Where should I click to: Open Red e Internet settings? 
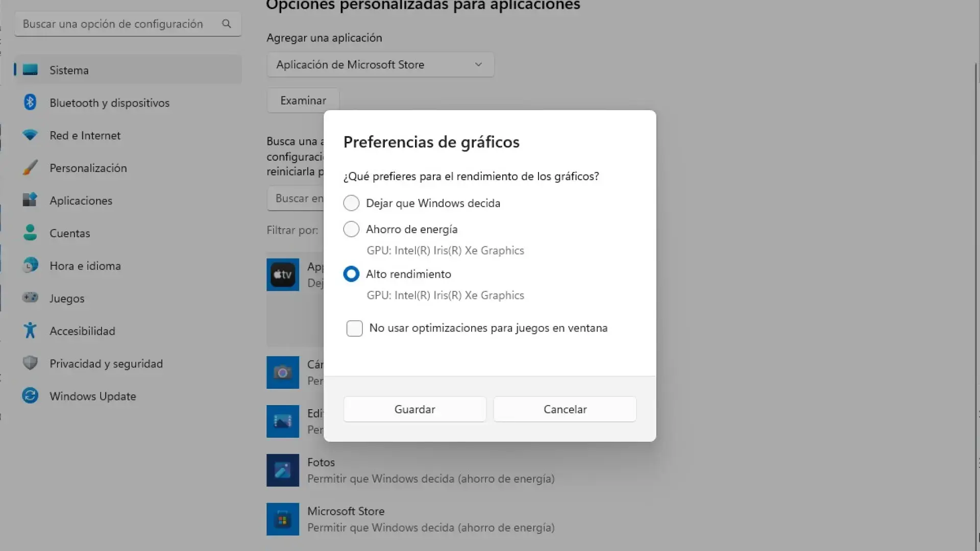pos(85,135)
